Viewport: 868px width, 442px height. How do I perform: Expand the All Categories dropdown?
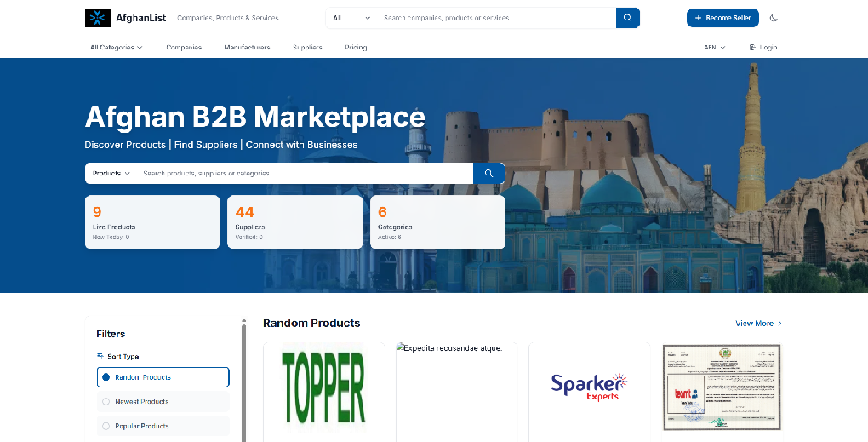[x=116, y=48]
